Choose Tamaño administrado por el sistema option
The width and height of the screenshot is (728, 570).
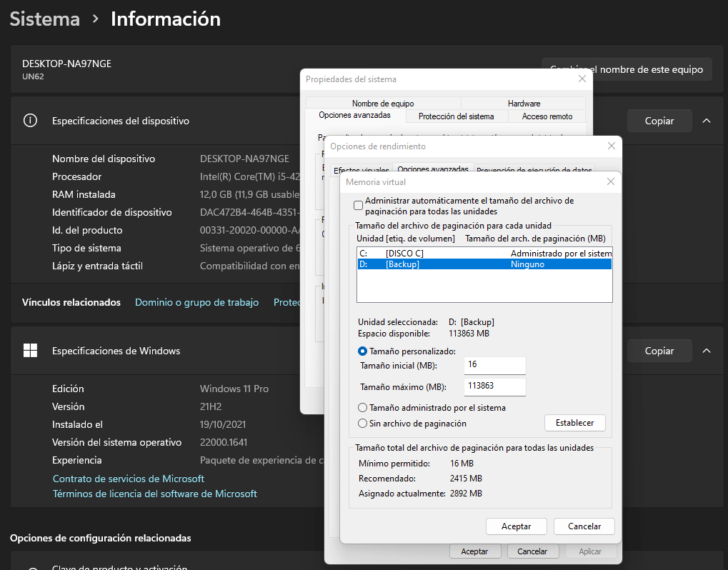click(363, 408)
